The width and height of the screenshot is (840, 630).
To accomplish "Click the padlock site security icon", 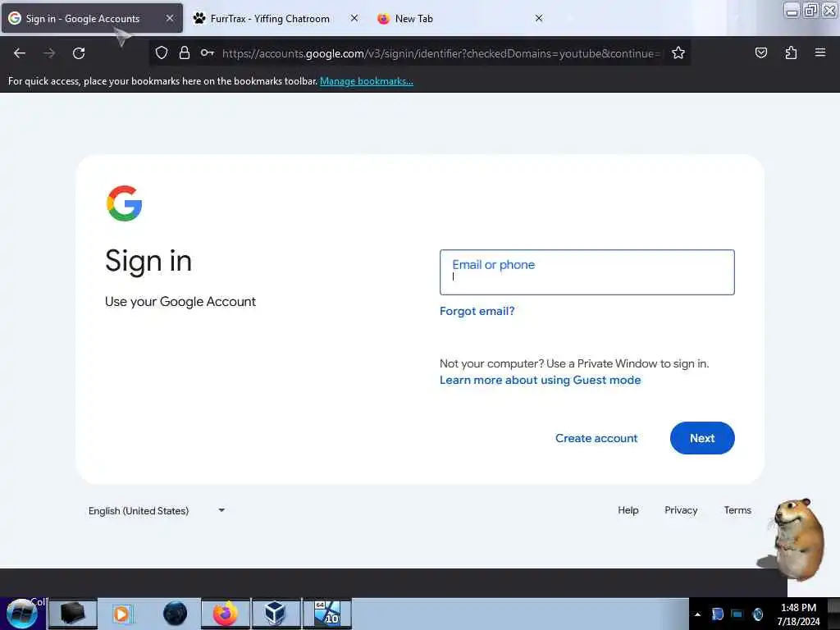I will pos(185,52).
